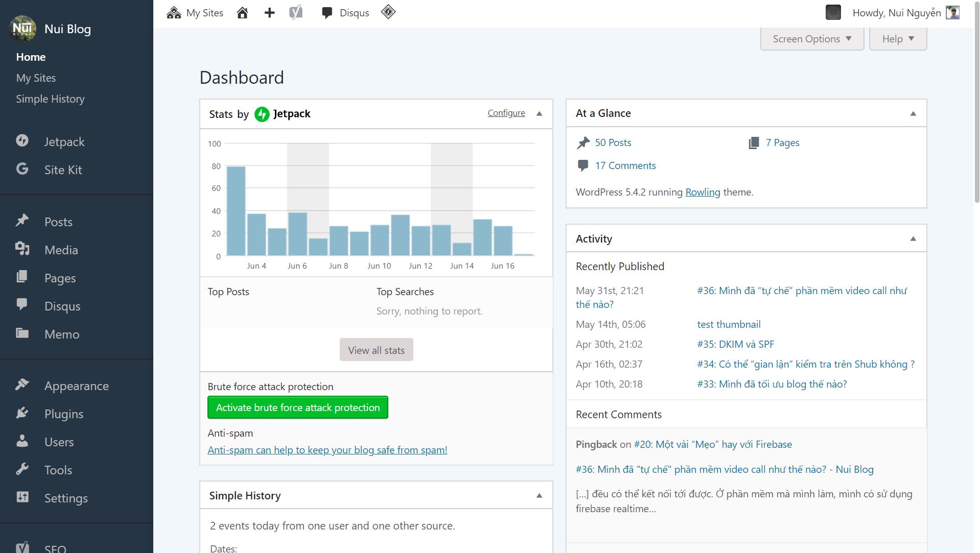Open the Jetpack menu label
This screenshot has height=553, width=980.
pos(64,141)
